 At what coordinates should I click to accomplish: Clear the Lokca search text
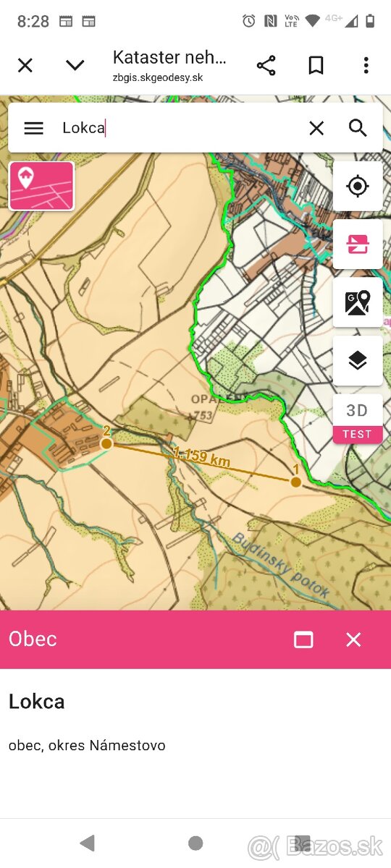(316, 128)
